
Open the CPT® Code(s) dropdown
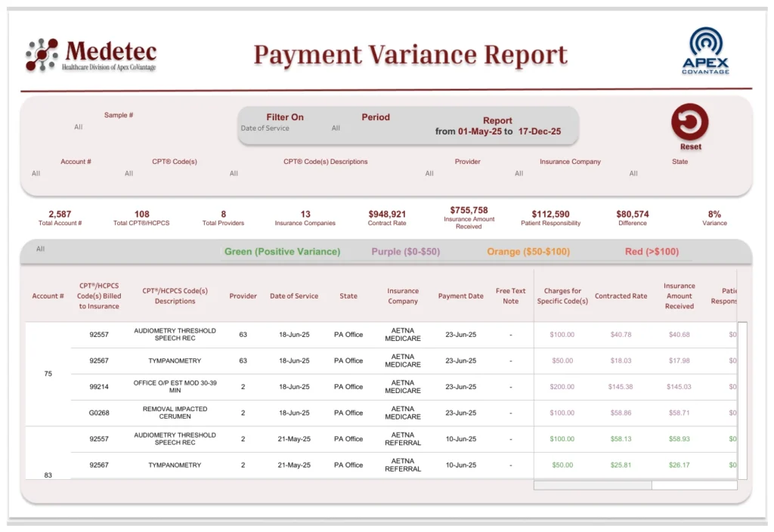click(128, 173)
